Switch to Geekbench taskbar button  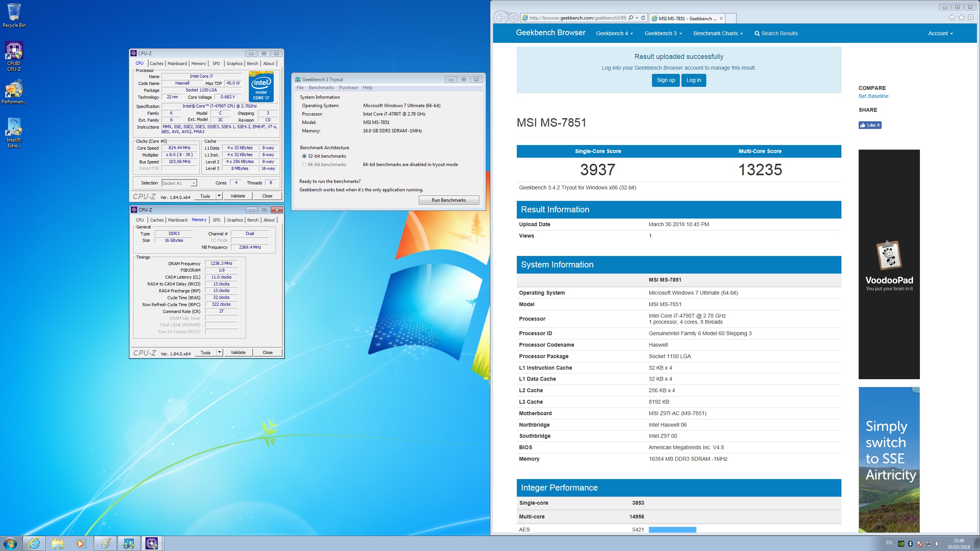tap(129, 543)
